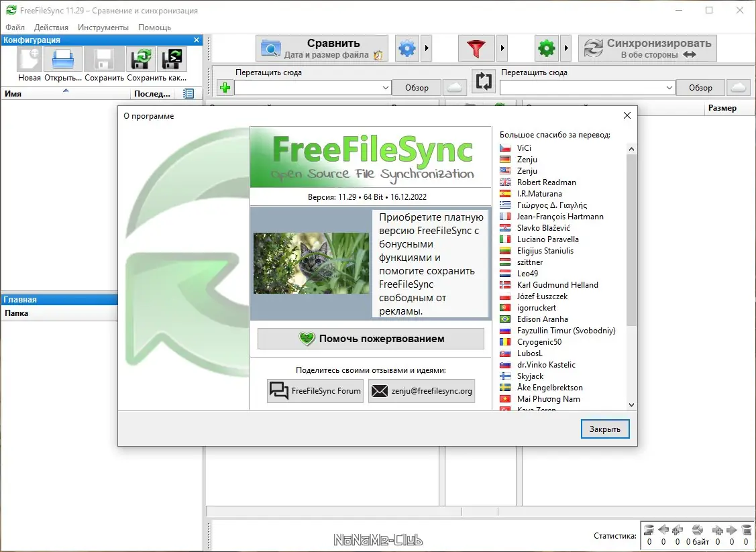
Task: Select Slavko Blažević in translators list
Action: [x=543, y=228]
